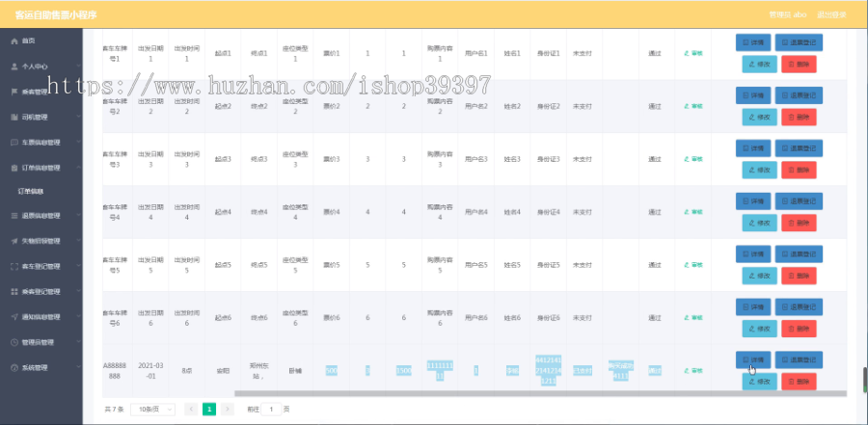This screenshot has height=425, width=868.
Task: Click 修改 for the 起点4 row
Action: [x=760, y=223]
